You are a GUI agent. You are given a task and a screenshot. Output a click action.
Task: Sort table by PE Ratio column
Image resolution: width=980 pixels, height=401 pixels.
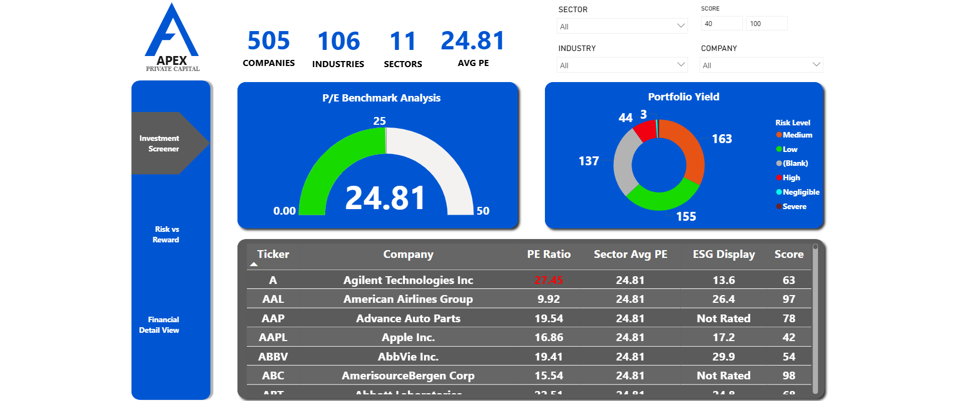(548, 254)
